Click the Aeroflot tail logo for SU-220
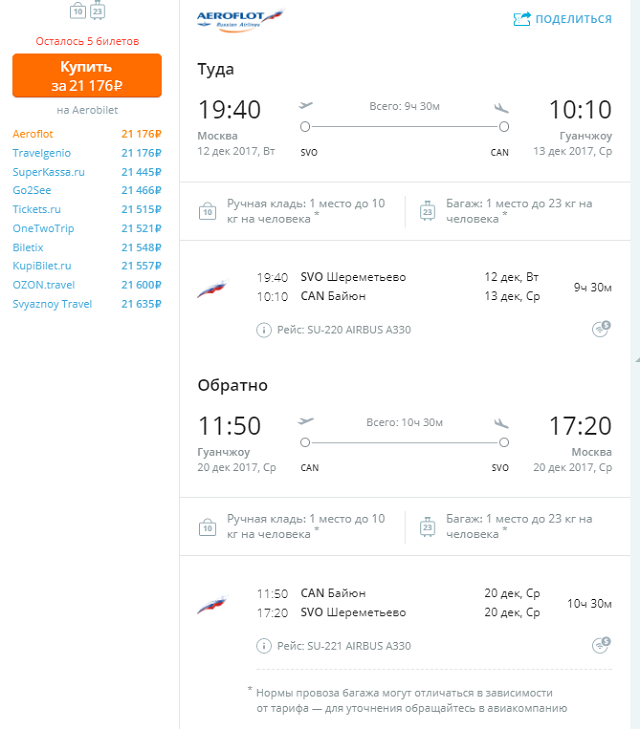 pos(212,288)
